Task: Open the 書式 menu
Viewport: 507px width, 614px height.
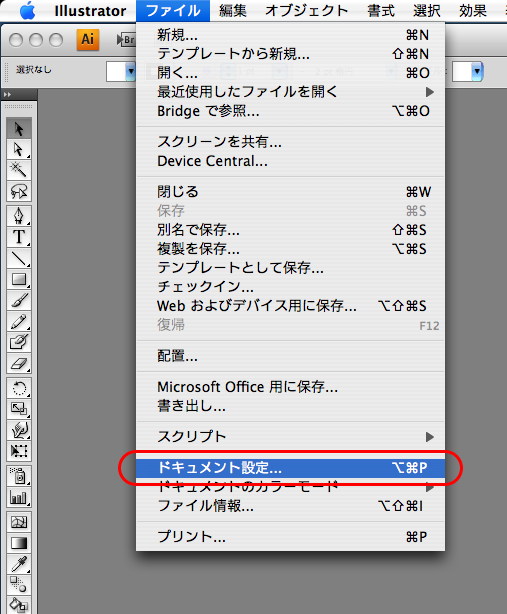Action: (x=381, y=11)
